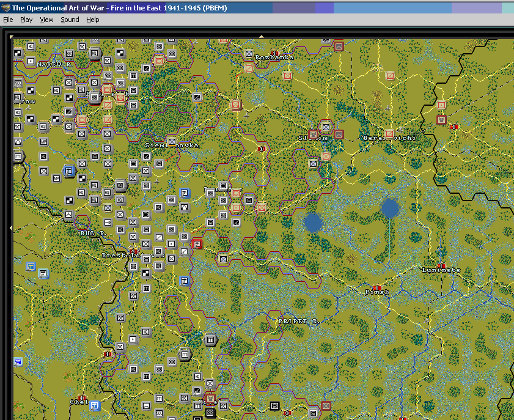
Task: Click the eastern blue lake hex
Action: click(x=390, y=208)
